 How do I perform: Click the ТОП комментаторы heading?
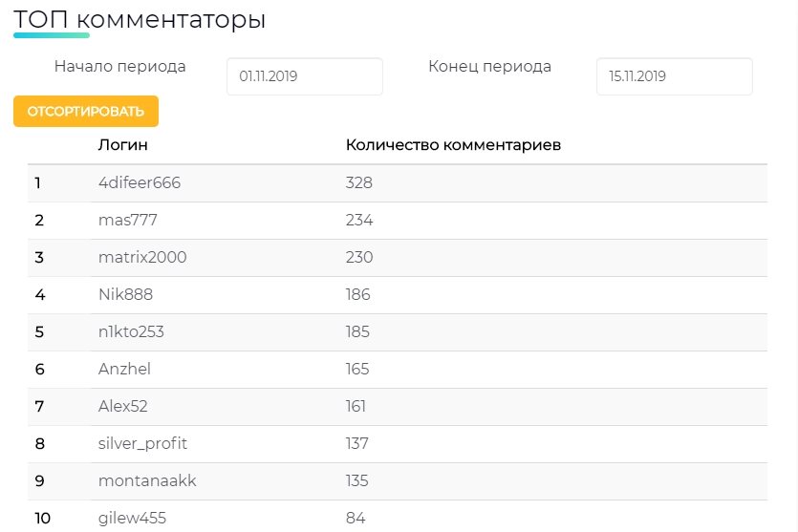pos(140,20)
